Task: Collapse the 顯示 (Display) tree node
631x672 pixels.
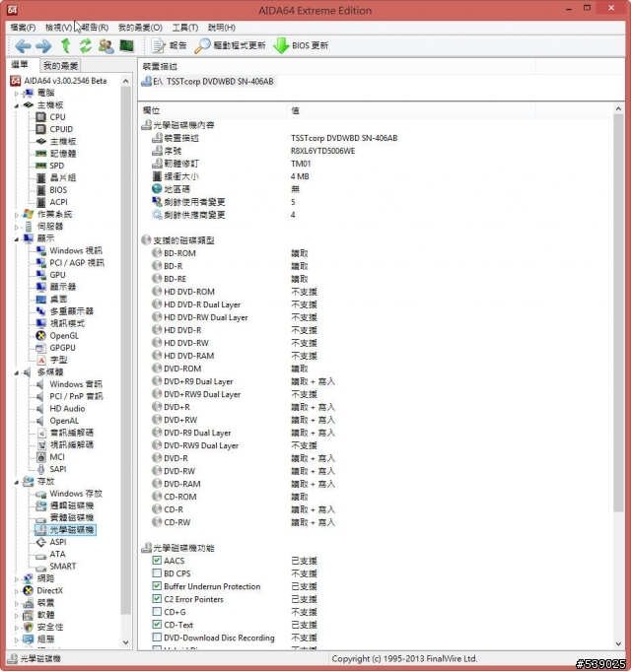Action: 17,238
